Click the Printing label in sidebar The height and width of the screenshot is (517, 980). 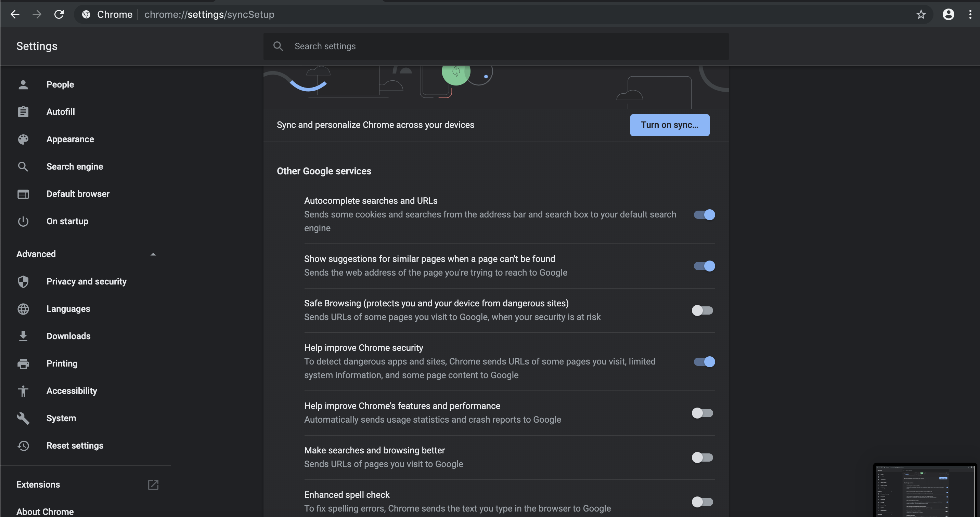coord(62,363)
